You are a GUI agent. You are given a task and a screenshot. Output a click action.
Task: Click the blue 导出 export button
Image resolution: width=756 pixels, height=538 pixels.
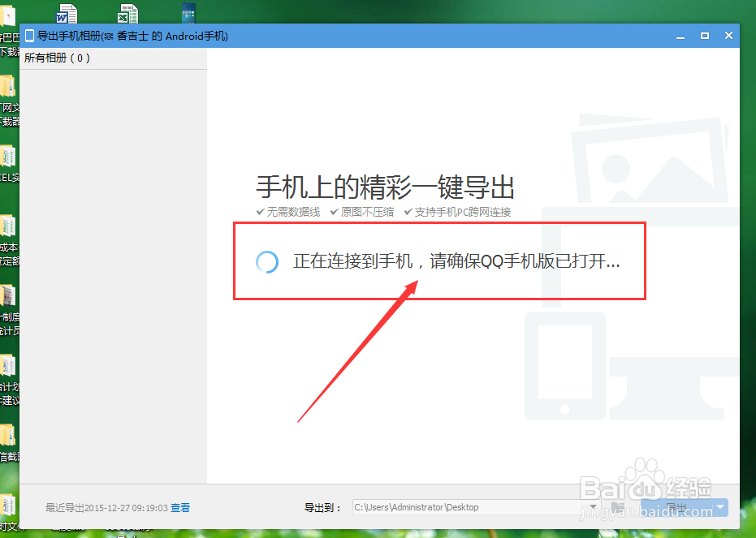(677, 507)
